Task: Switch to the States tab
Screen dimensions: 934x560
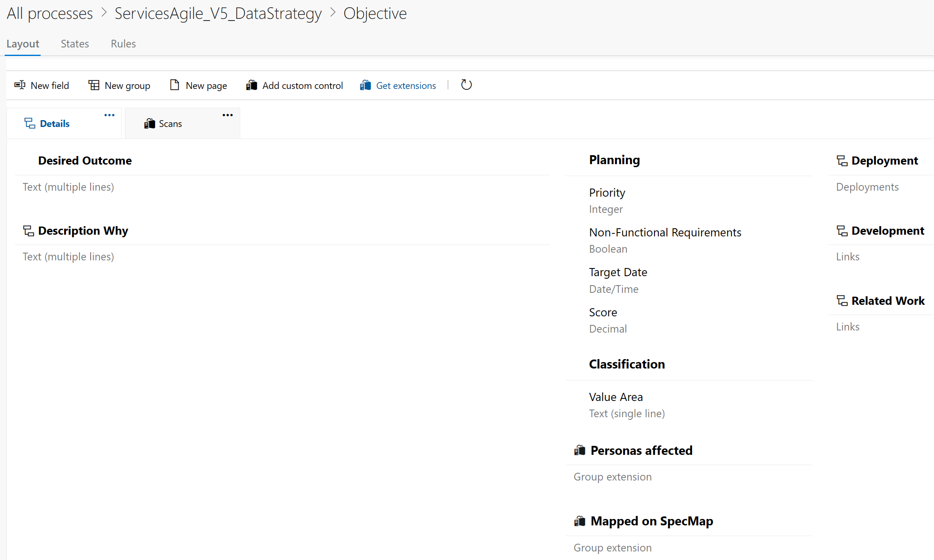Action: 75,44
